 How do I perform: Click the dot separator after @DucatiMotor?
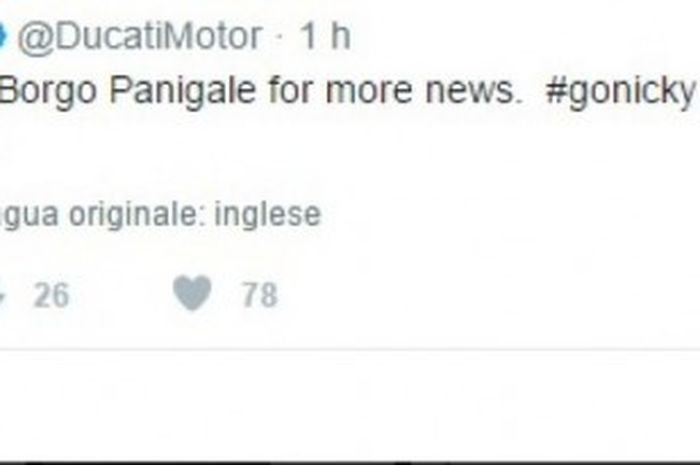[x=280, y=37]
